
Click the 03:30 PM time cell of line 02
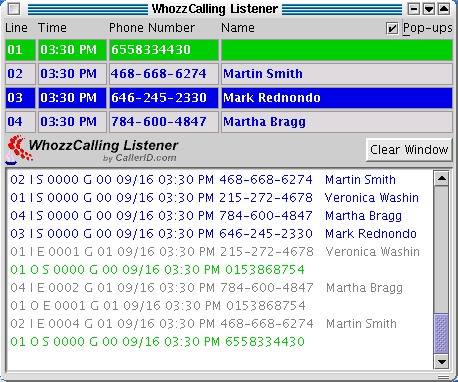(x=72, y=74)
